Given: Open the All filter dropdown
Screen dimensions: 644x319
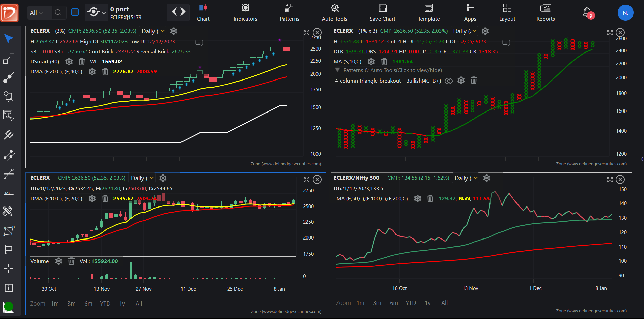Looking at the screenshot, I should [x=36, y=13].
